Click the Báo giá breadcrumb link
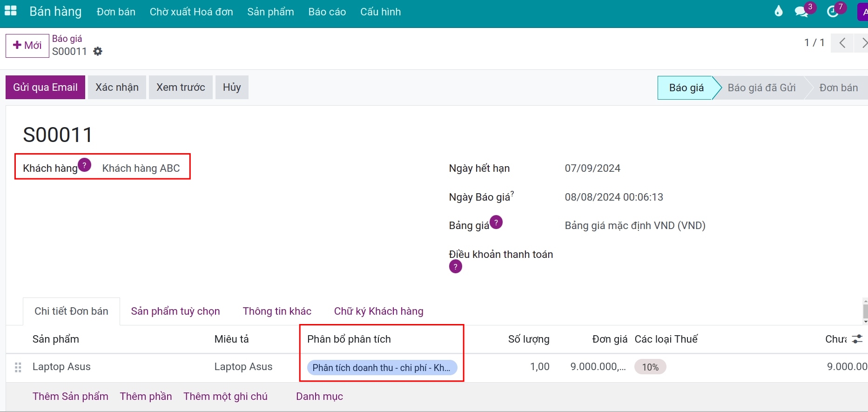 click(67, 39)
